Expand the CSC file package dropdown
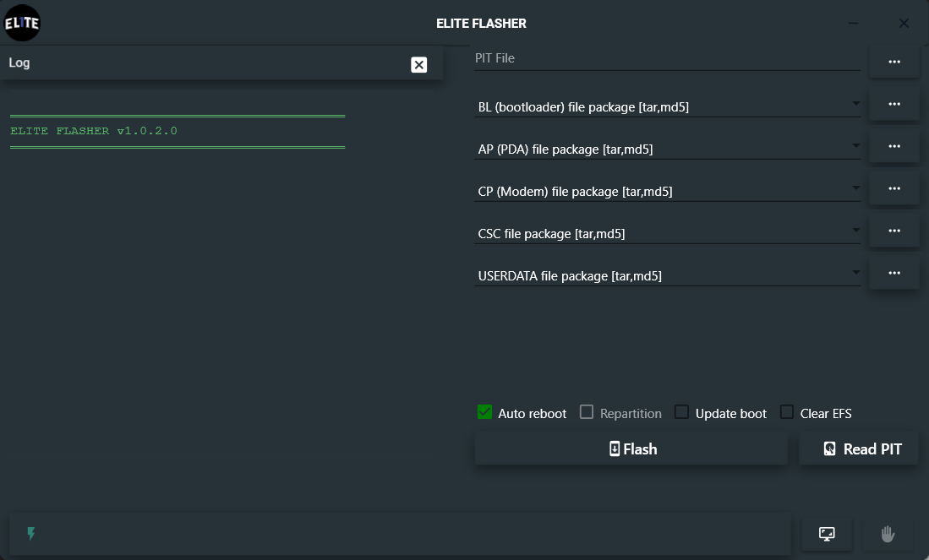Image resolution: width=929 pixels, height=560 pixels. click(x=855, y=231)
